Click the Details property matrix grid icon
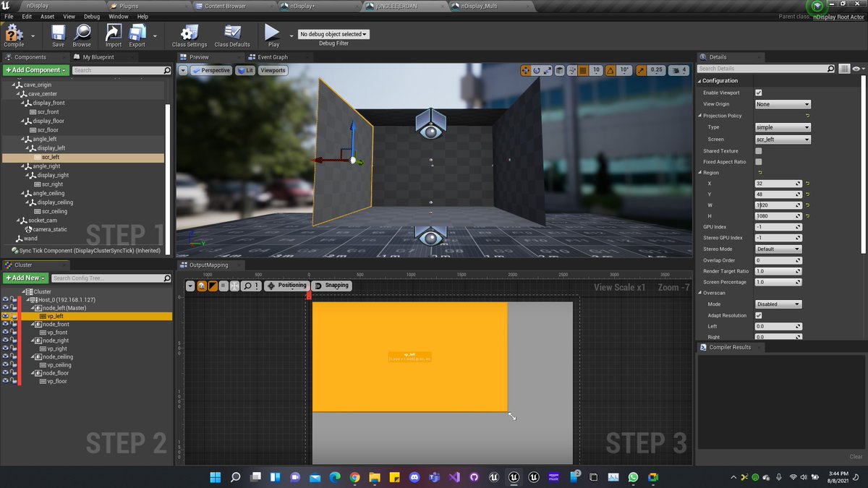This screenshot has height=488, width=868. (844, 69)
